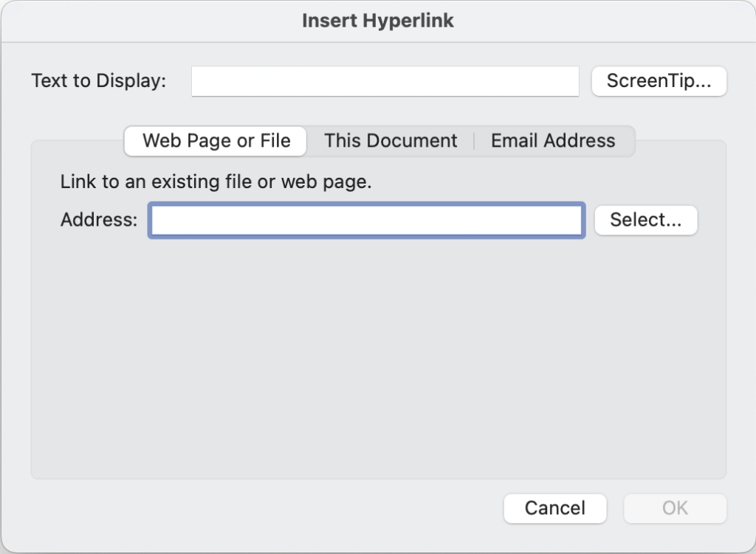Switch to the Web Page or File tab
Viewport: 756px width, 554px height.
tap(216, 141)
